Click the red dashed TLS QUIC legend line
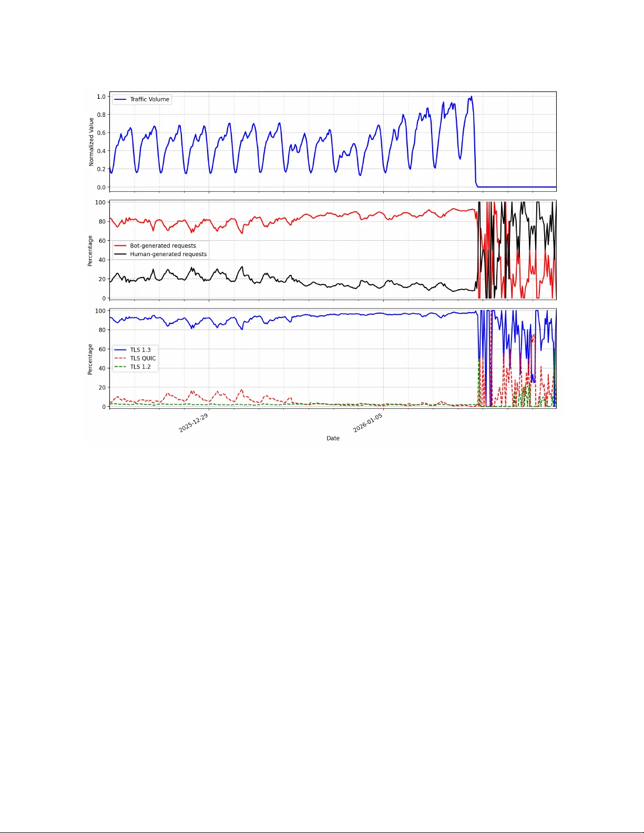644x833 pixels. (x=120, y=358)
